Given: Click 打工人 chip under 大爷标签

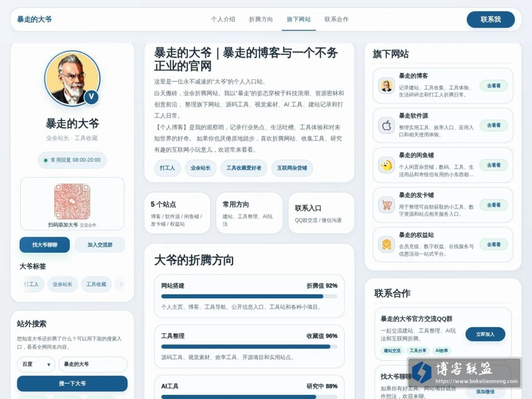Looking at the screenshot, I should 32,284.
